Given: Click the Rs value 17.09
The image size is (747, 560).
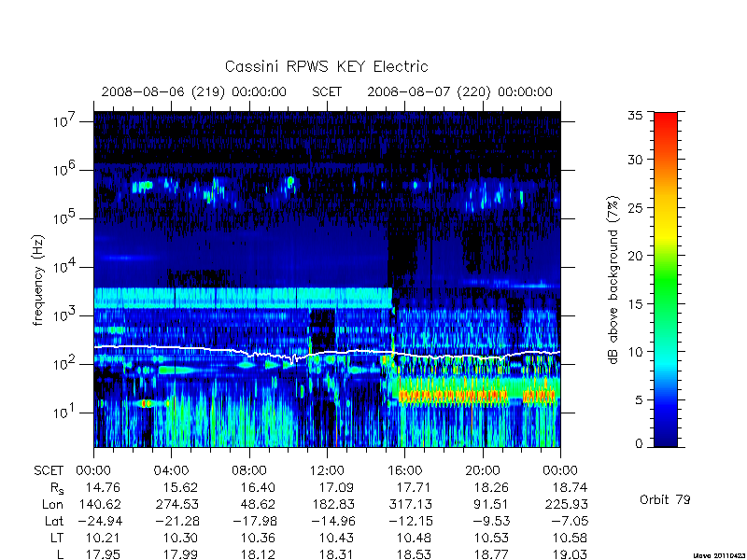Looking at the screenshot, I should 336,487.
